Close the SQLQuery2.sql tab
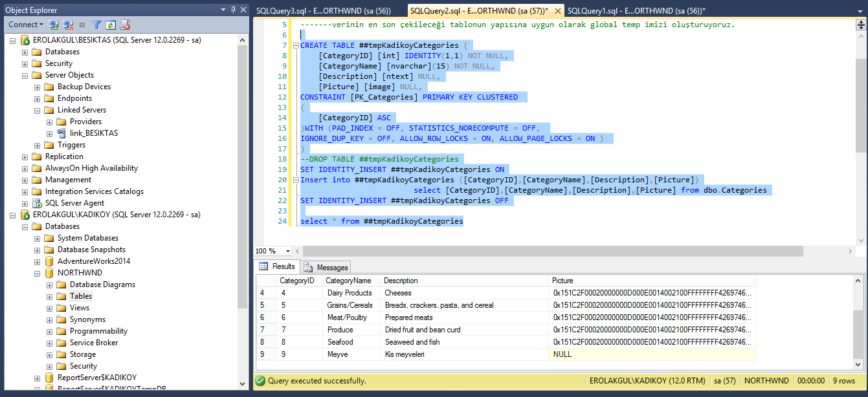Image resolution: width=868 pixels, height=397 pixels. click(559, 10)
